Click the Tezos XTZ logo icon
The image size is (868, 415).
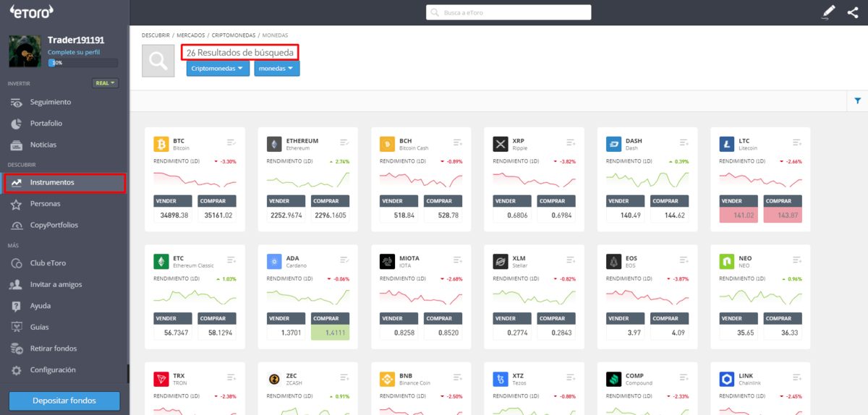tap(500, 379)
